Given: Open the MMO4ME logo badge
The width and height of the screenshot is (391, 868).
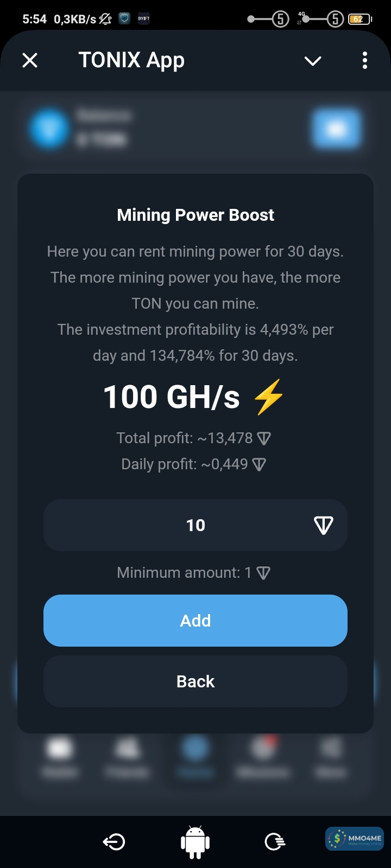Looking at the screenshot, I should click(355, 839).
